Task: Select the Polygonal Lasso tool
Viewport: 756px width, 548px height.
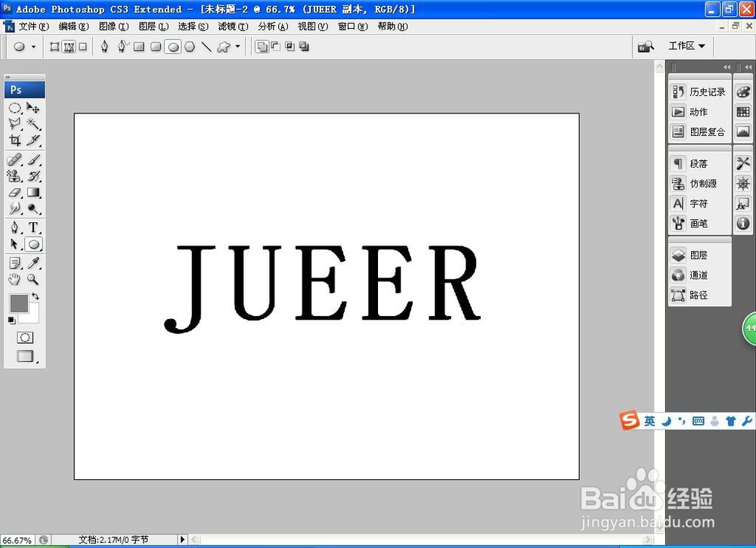Action: [x=14, y=124]
